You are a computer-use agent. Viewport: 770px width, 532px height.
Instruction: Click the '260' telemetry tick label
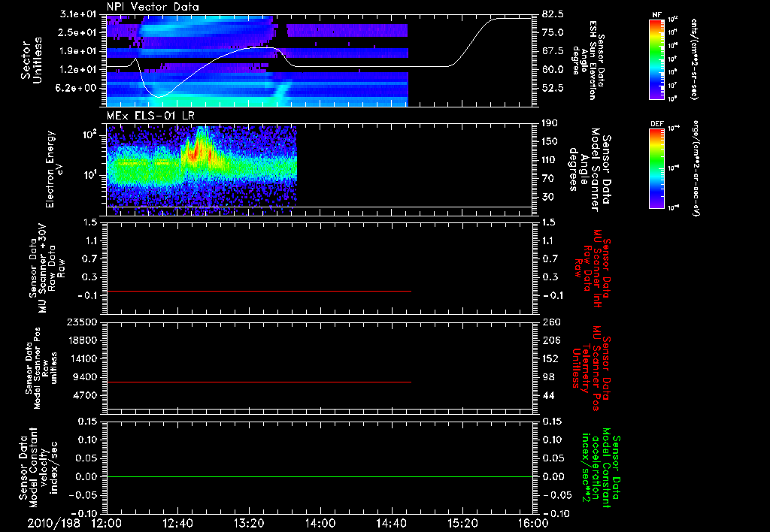[x=550, y=322]
